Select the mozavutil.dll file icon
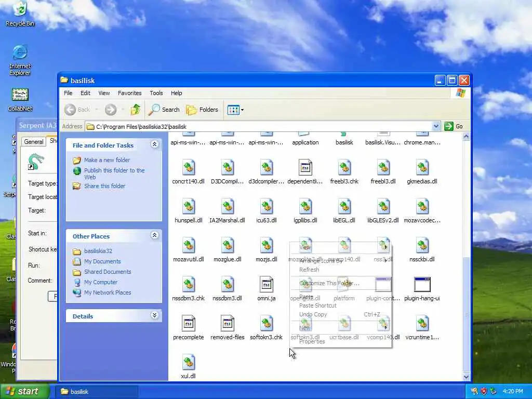This screenshot has width=532, height=399. coord(188,246)
